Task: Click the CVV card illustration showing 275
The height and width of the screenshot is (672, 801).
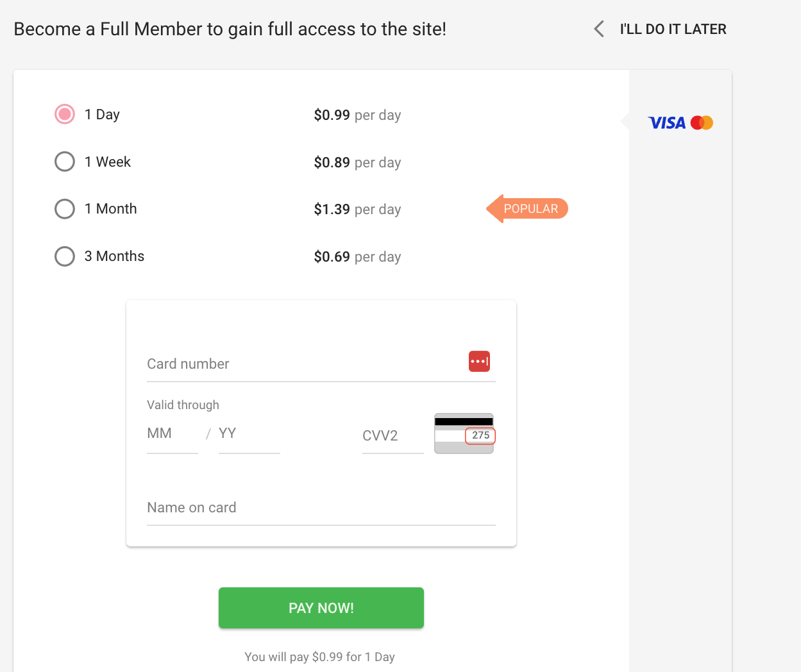Action: coord(464,433)
